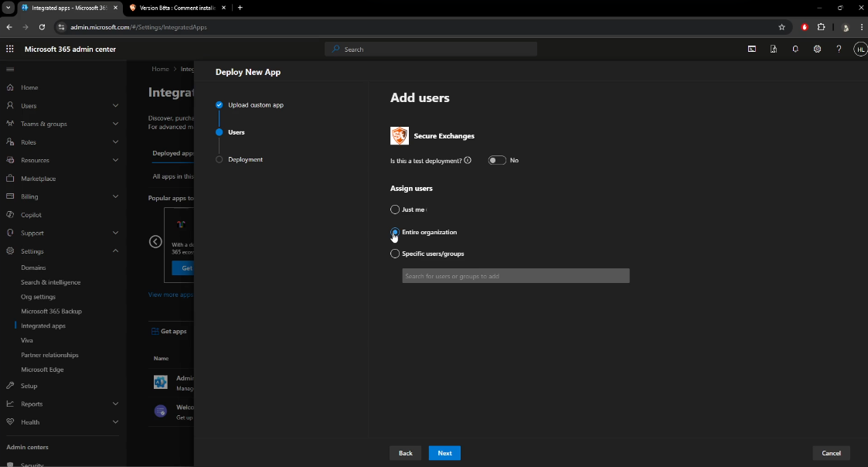The image size is (868, 467).
Task: Select the Just me radio button
Action: [x=395, y=210]
